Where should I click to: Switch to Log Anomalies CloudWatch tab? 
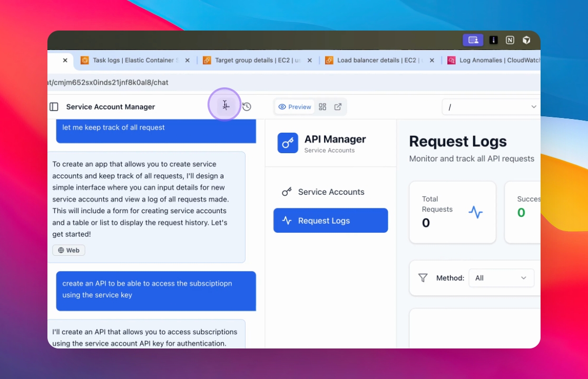(x=493, y=61)
